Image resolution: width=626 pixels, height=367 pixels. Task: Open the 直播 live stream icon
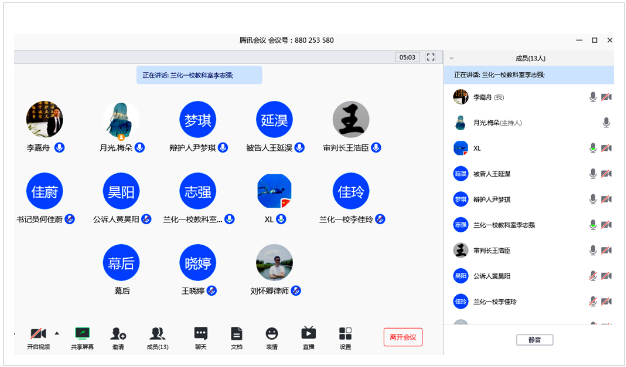308,333
